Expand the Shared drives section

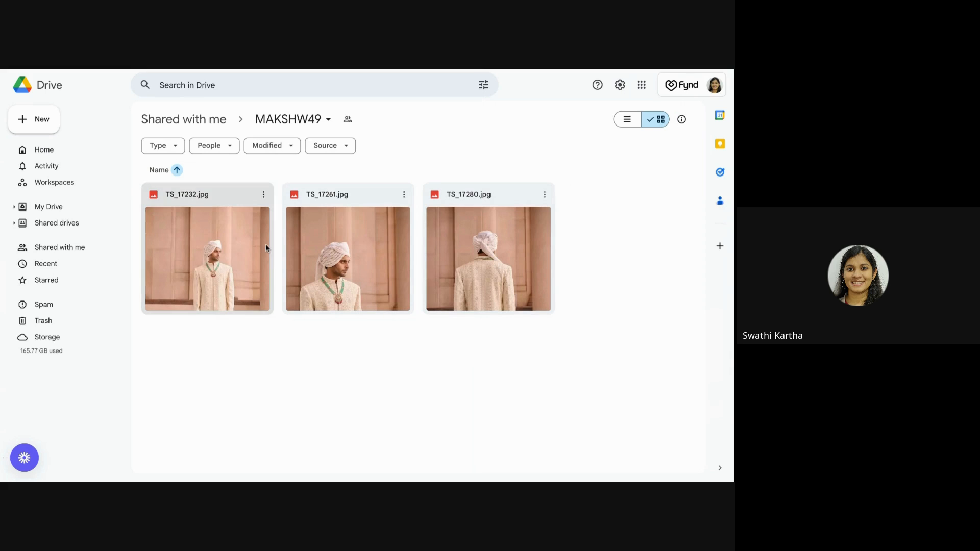[15, 223]
